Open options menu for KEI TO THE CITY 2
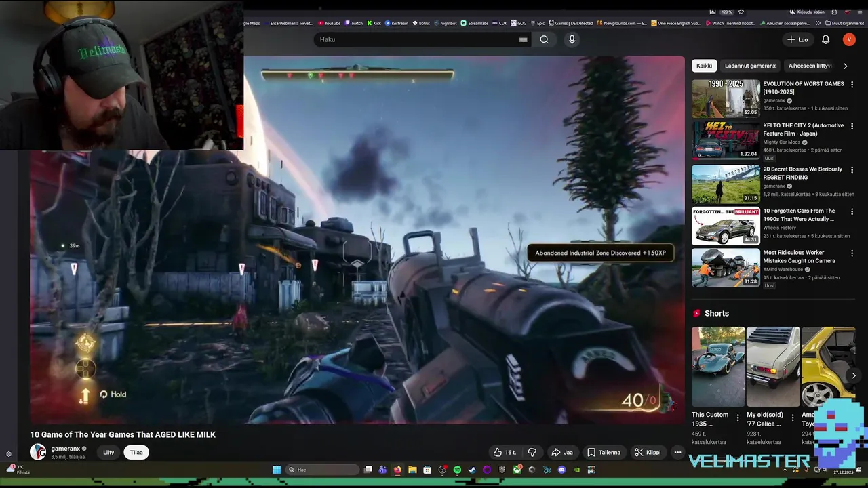The width and height of the screenshot is (868, 488). click(x=852, y=126)
